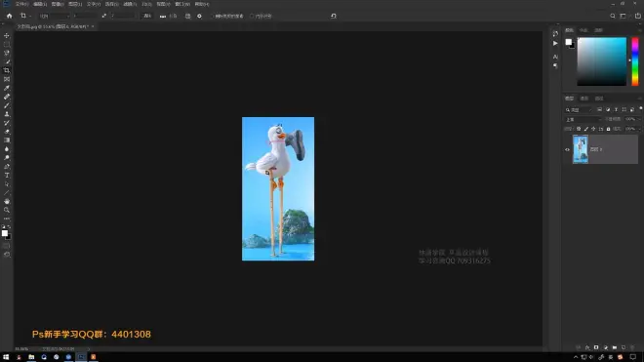Select the Brush tool
The width and height of the screenshot is (644, 362).
click(7, 105)
